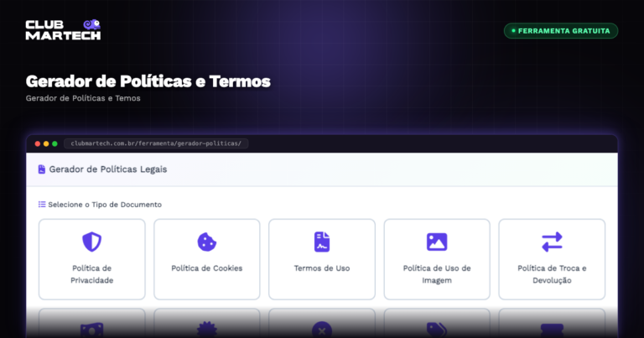Click the Ferramenta Gratuita badge

[x=561, y=31]
